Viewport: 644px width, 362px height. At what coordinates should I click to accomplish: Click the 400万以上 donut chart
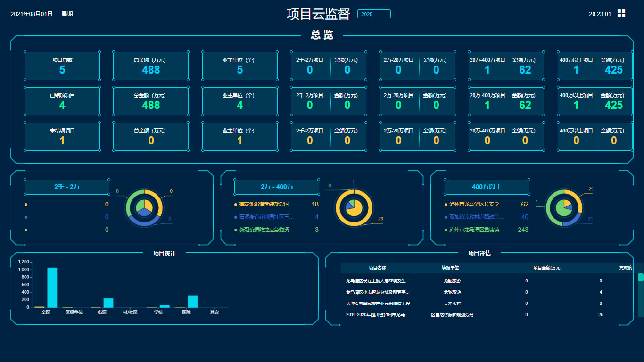pyautogui.click(x=564, y=207)
